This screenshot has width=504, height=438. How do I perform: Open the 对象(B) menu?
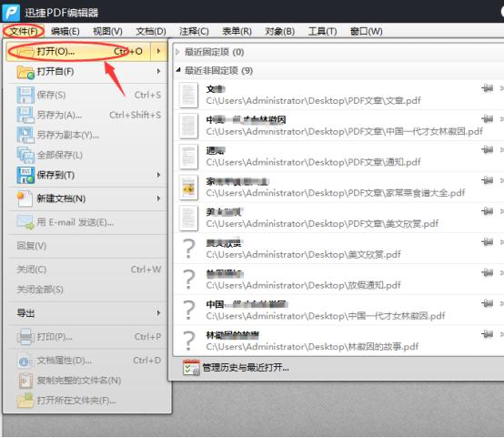click(x=279, y=31)
